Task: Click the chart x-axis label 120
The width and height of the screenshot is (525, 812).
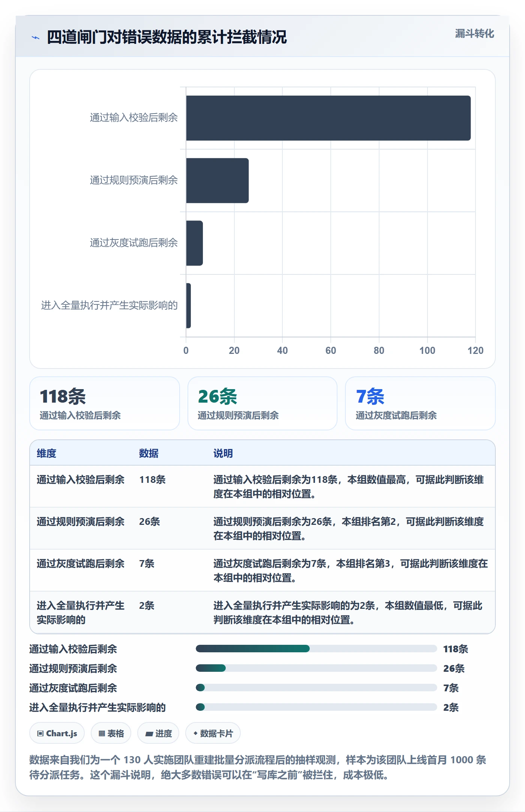Action: click(x=475, y=351)
